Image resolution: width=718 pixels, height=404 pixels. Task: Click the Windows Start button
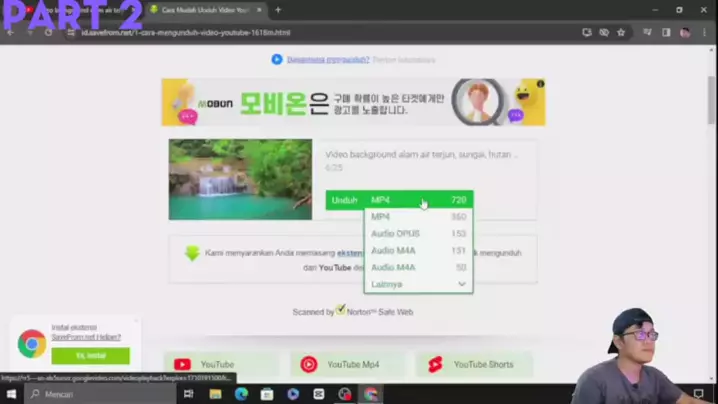point(10,394)
